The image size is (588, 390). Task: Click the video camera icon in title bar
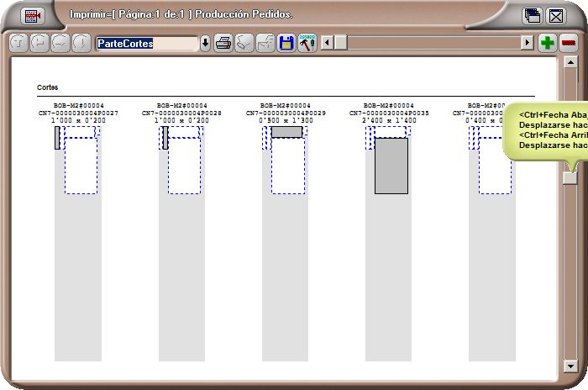(x=33, y=15)
